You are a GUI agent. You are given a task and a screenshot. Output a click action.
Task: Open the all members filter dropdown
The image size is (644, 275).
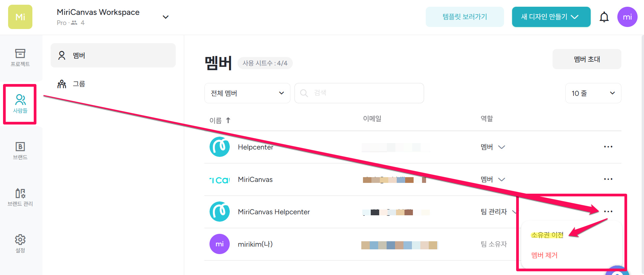tap(247, 93)
